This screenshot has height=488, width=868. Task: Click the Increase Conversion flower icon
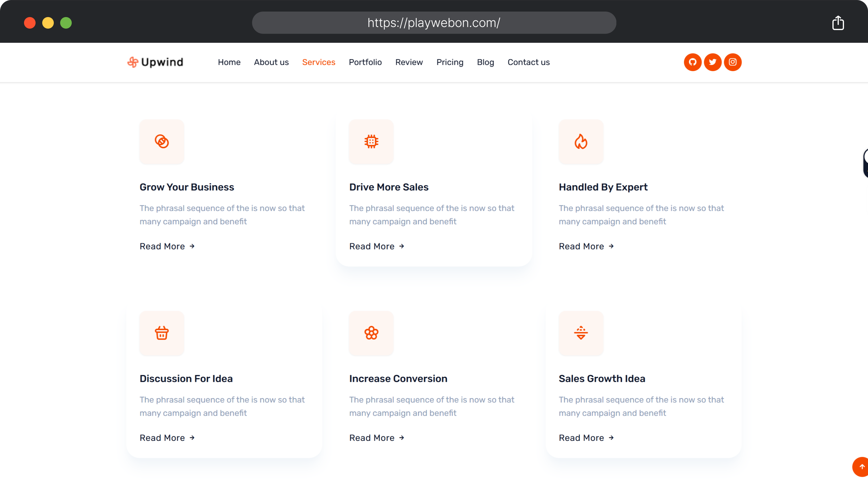point(371,333)
